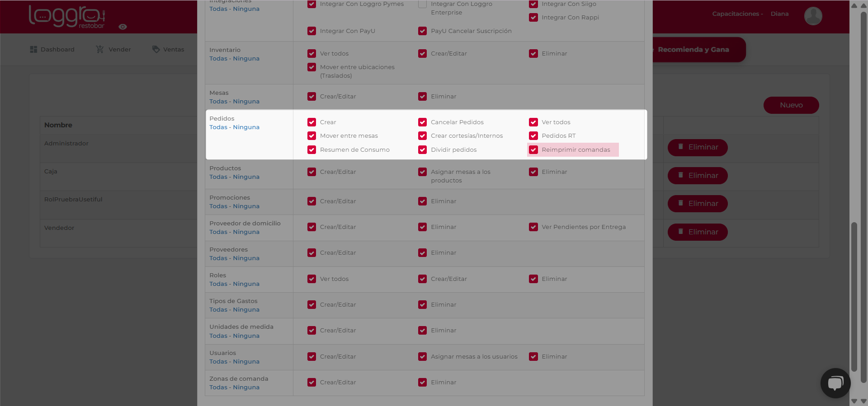Toggle the Cancelar Pedidos checkbox

click(422, 122)
